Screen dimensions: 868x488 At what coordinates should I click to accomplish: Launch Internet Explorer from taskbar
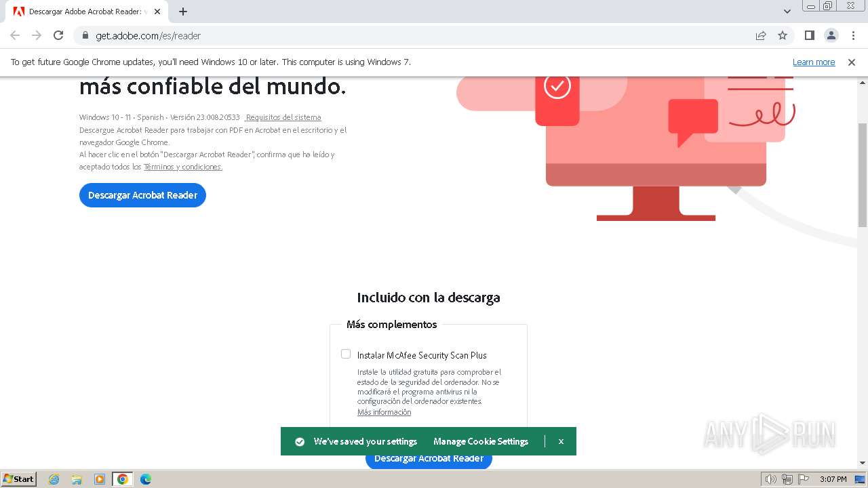54,479
